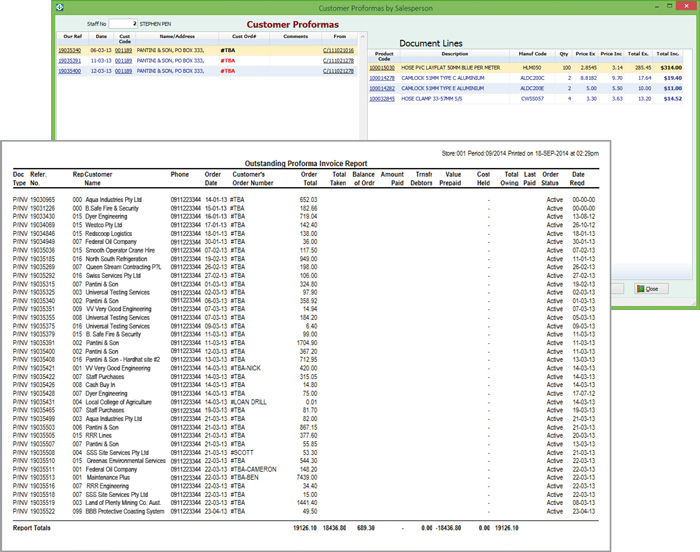
Task: Click the up arrow of the proforma list scrollbar
Action: coord(363,37)
